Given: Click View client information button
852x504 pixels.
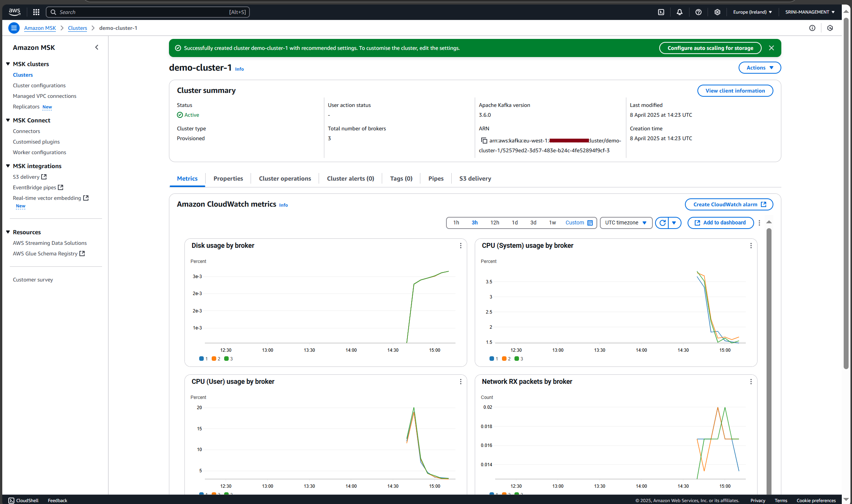Looking at the screenshot, I should (735, 91).
